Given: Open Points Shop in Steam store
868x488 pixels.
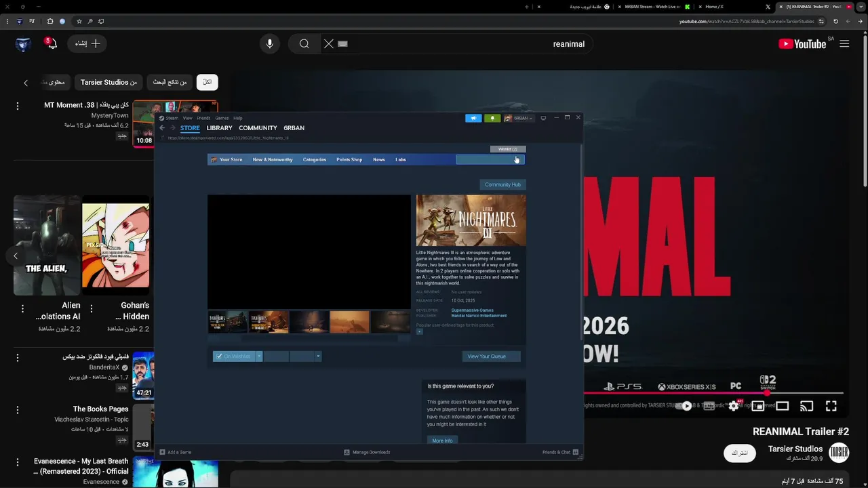Looking at the screenshot, I should pyautogui.click(x=349, y=160).
